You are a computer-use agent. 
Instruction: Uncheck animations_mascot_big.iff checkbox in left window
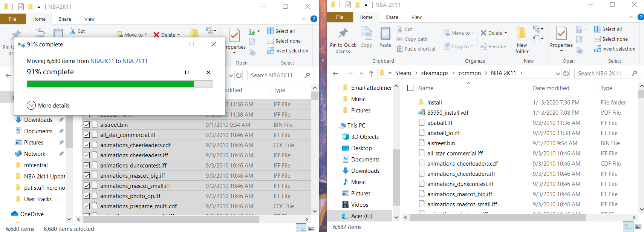[87, 175]
